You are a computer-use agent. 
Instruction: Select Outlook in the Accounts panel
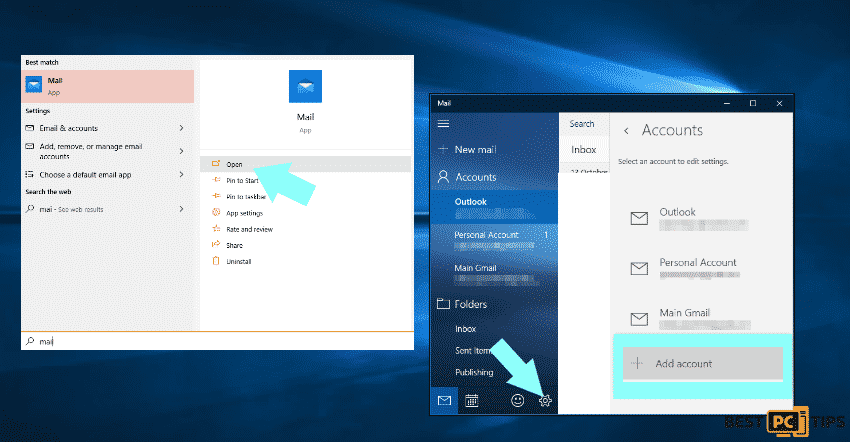[x=703, y=218]
